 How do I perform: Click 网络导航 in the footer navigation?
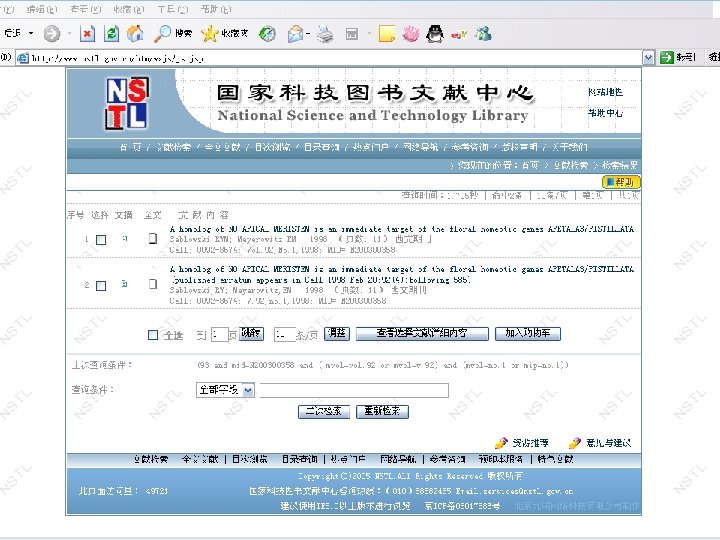[398, 459]
